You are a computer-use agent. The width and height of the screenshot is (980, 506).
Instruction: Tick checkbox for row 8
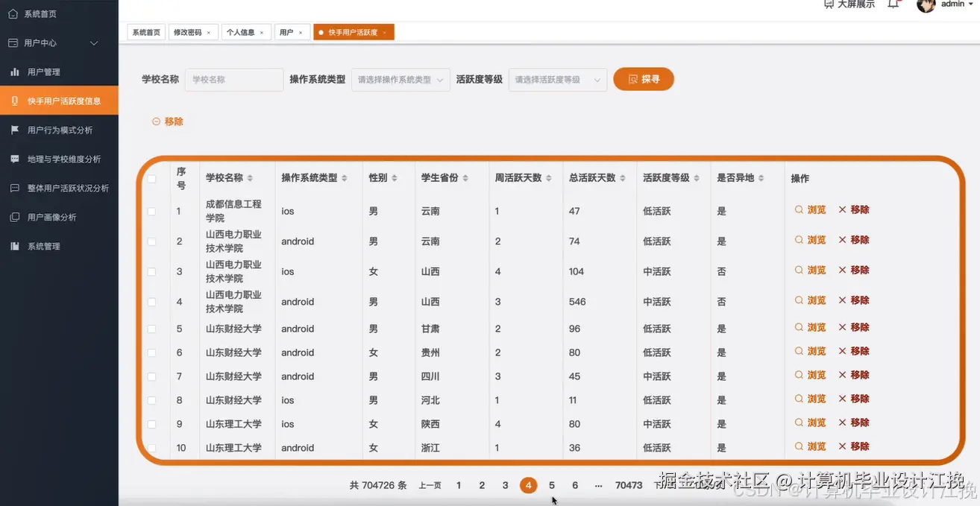point(152,400)
